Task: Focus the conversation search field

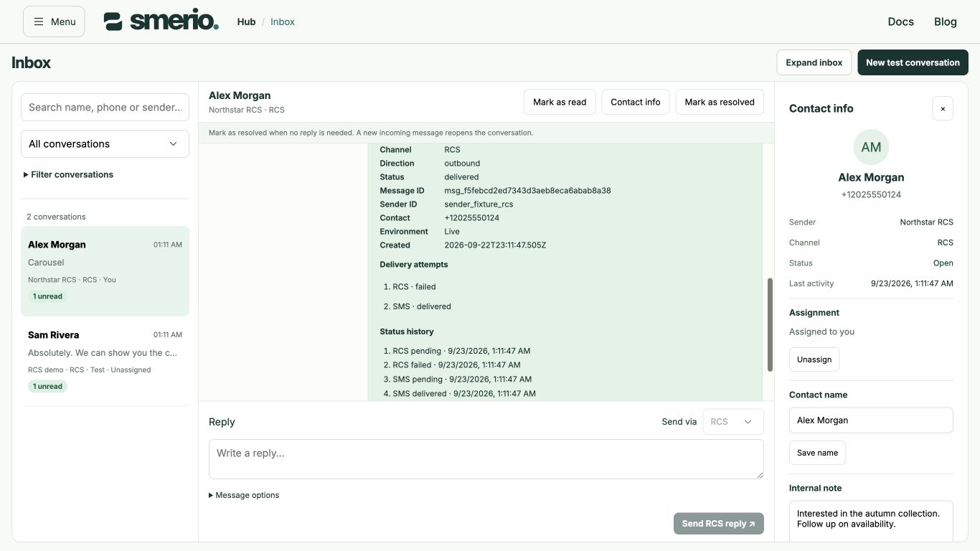Action: pyautogui.click(x=105, y=107)
